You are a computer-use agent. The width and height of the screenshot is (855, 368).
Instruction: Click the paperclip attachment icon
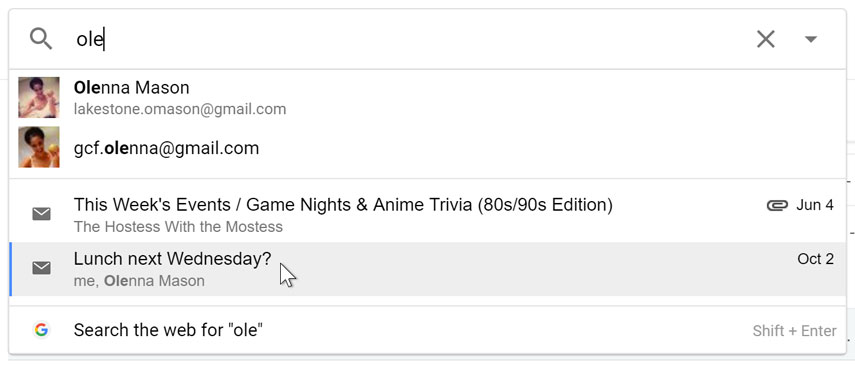tap(777, 206)
